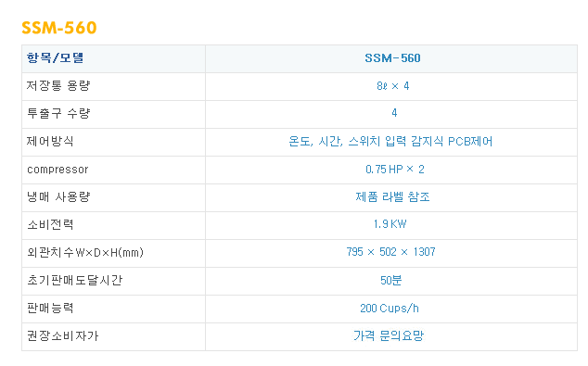Viewport: 588px width, 366px height.
Task: Click the 가격 문의요망 price inquiry text
Action: pos(389,335)
